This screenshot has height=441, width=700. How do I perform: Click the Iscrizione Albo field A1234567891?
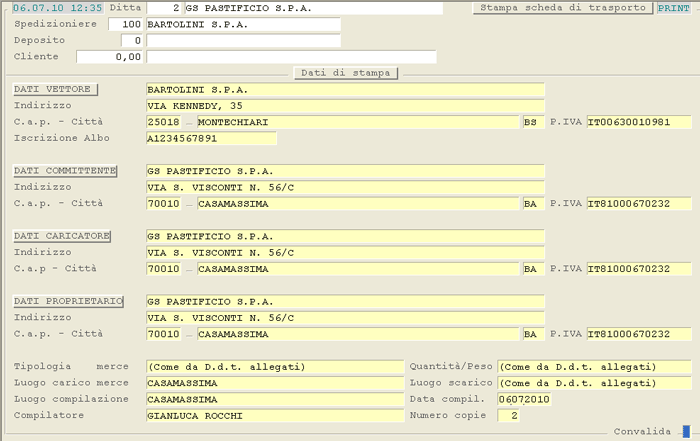click(211, 138)
